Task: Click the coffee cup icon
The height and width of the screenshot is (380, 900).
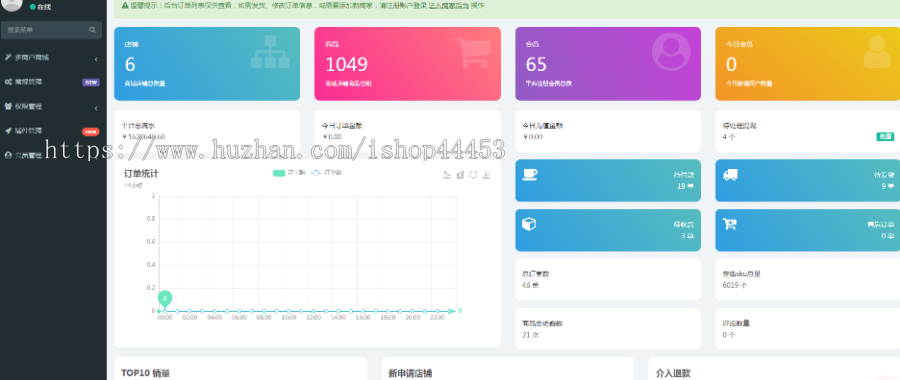Action: 530,175
